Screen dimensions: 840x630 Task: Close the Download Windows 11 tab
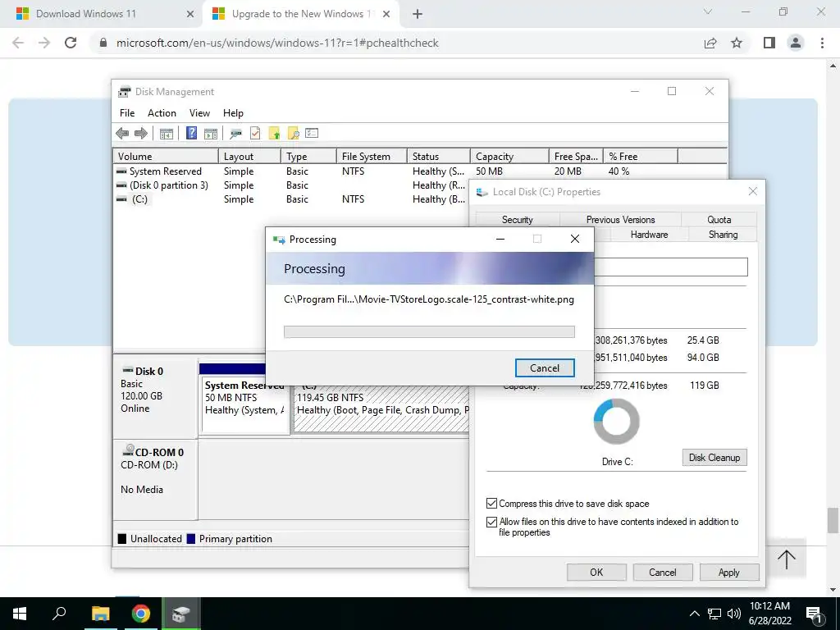coord(190,14)
